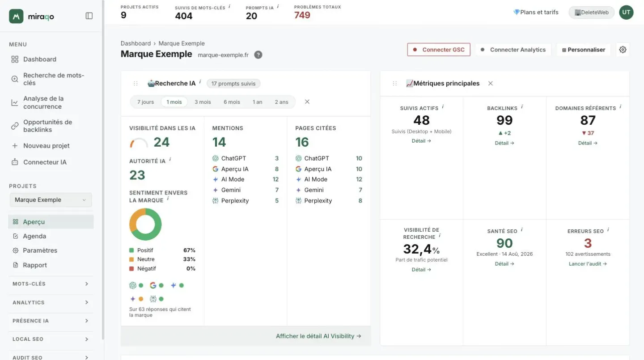This screenshot has height=360, width=644.
Task: Click the info icon by Suivis de mots-clés
Action: 229,7
